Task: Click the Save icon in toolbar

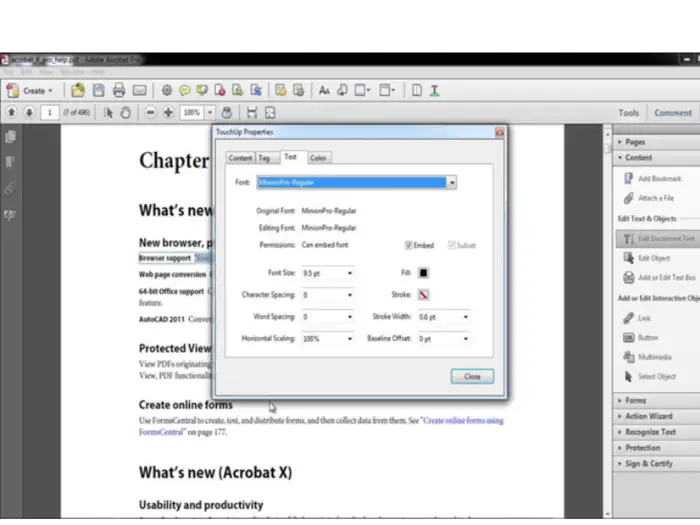Action: click(98, 90)
